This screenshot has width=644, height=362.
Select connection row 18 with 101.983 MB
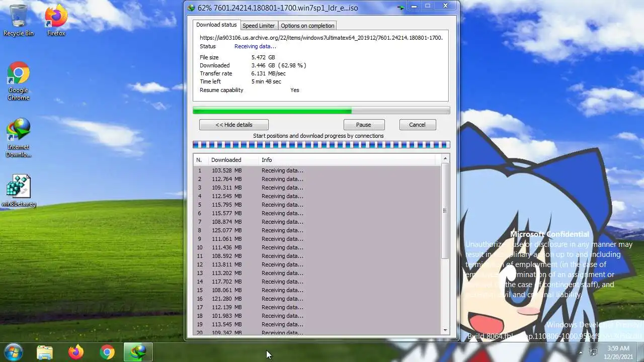click(x=317, y=316)
